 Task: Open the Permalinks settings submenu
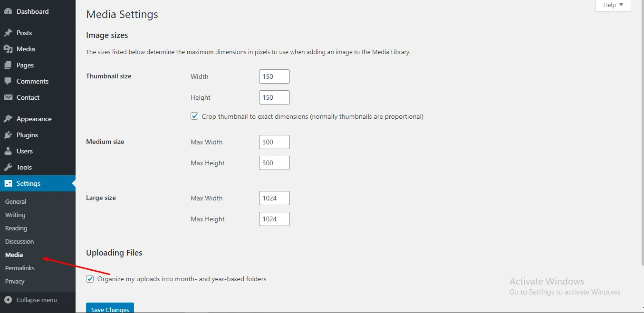[x=19, y=268]
